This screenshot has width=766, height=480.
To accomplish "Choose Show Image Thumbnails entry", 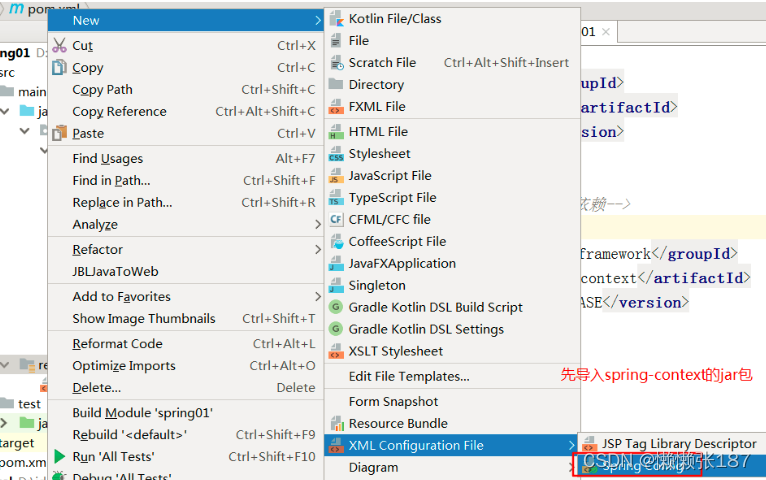I will (186, 318).
